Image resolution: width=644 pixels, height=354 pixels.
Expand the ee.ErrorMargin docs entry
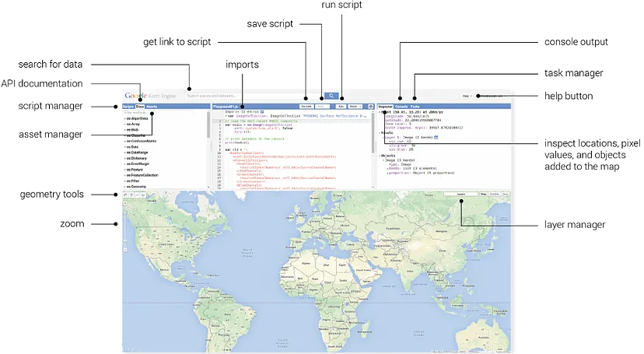(x=137, y=164)
